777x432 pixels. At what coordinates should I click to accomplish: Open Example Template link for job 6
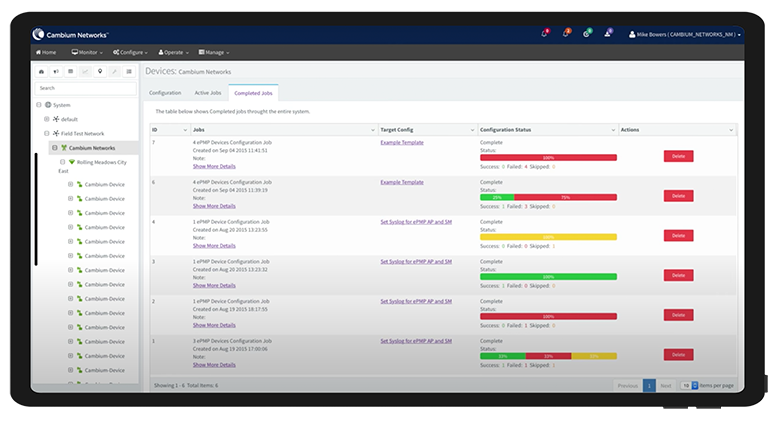click(402, 182)
